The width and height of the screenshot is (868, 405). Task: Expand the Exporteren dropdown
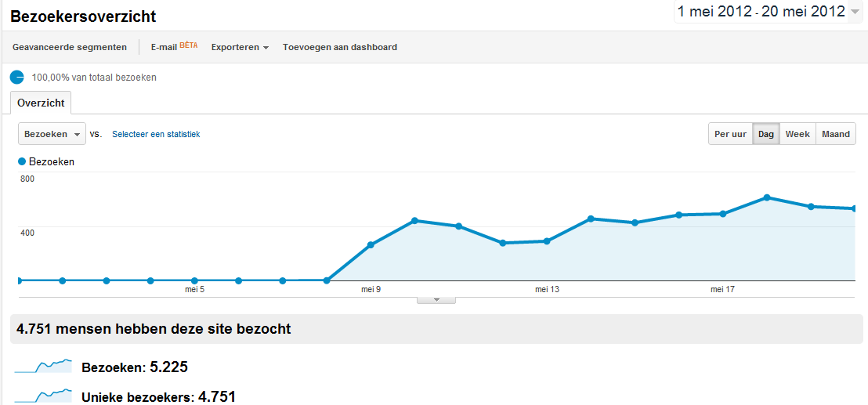pos(240,47)
